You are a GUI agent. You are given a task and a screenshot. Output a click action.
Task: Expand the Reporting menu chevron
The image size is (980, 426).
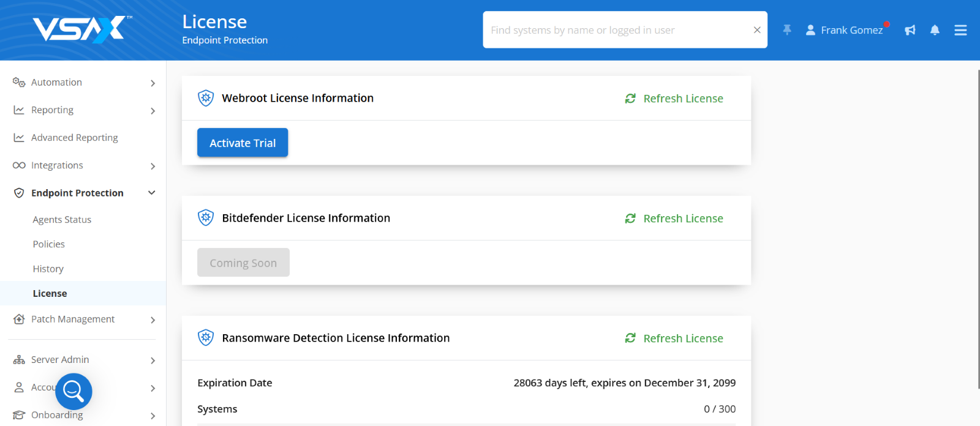coord(153,111)
